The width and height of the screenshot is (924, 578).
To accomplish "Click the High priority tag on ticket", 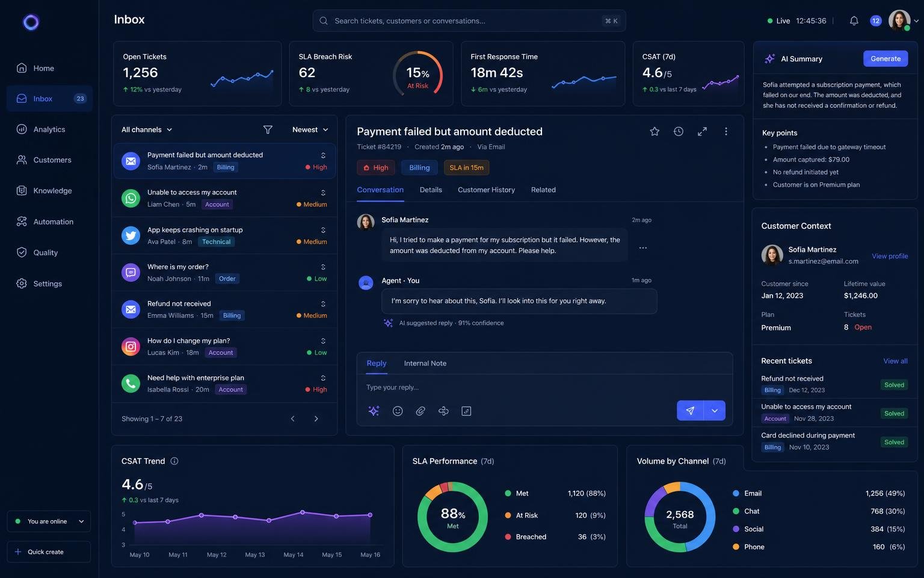I will (376, 167).
